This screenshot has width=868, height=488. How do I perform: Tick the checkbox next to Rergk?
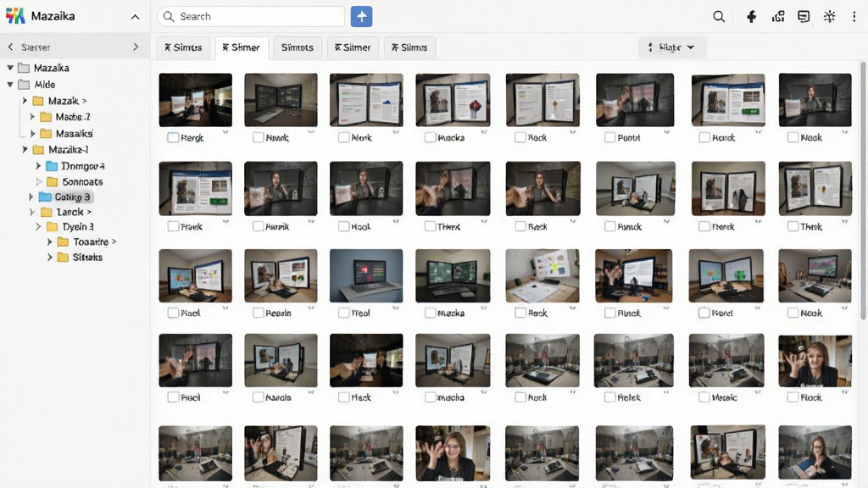173,138
